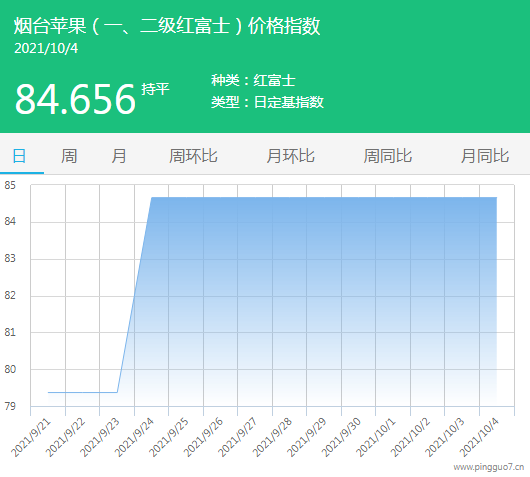Show the 周环比 comparison tab
Image resolution: width=530 pixels, height=477 pixels.
coord(193,156)
